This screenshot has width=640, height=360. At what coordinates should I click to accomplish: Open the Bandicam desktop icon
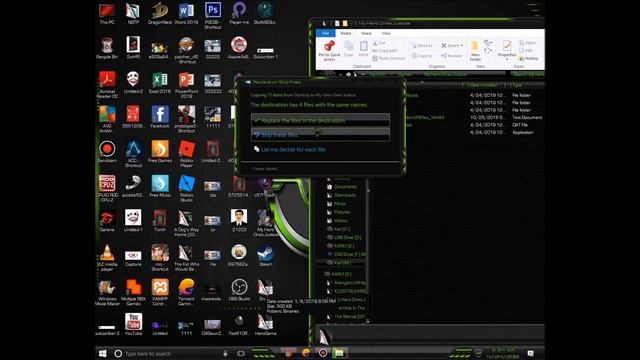107,152
